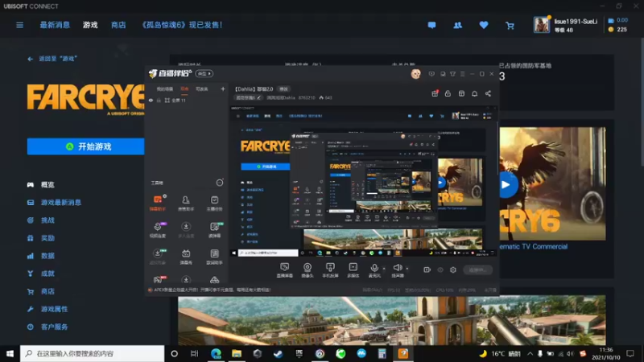The image size is (644, 362).
Task: Open the 弹幕助手 tool icon
Action: pos(158,204)
